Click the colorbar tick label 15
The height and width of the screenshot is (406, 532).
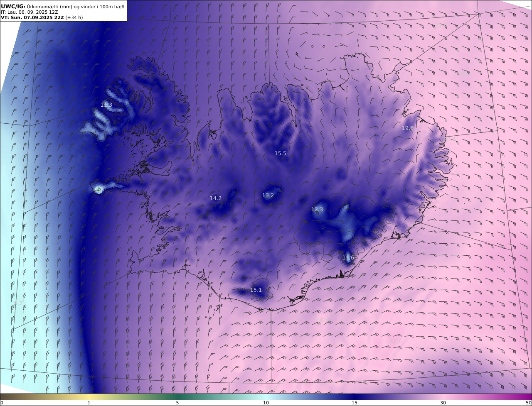tap(355, 403)
